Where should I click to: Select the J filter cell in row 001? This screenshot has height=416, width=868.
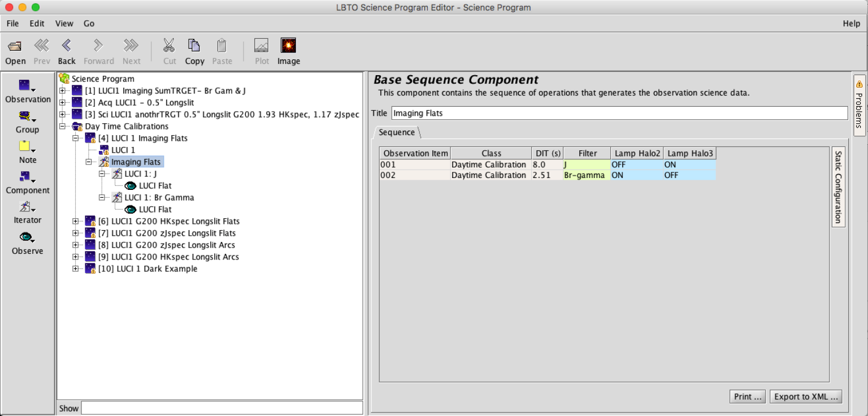pos(587,164)
